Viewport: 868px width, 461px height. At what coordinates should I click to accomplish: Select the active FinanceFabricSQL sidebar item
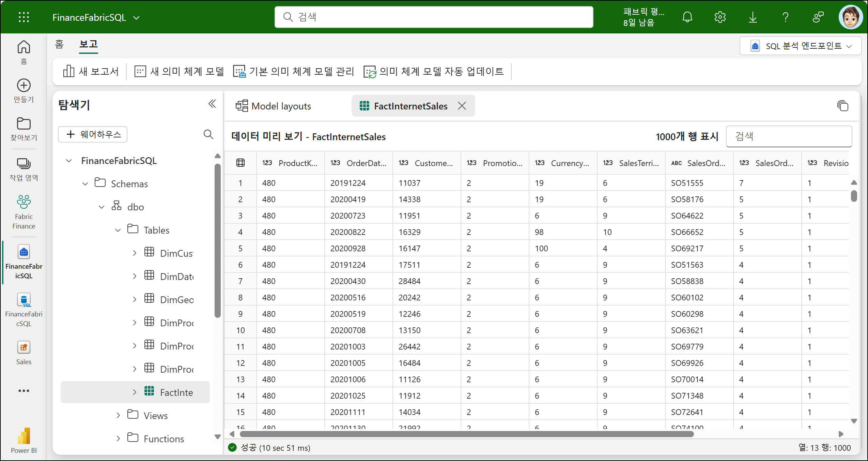click(24, 262)
